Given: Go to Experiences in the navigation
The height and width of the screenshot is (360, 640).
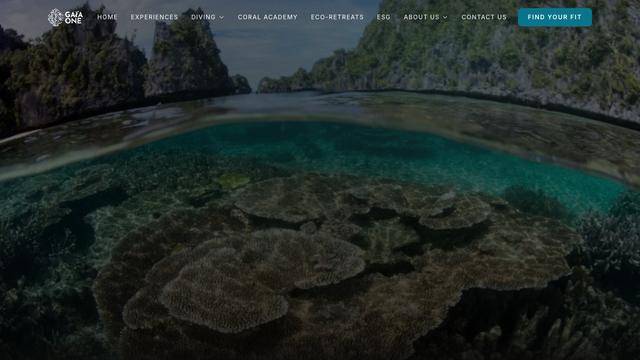Looking at the screenshot, I should tap(154, 17).
